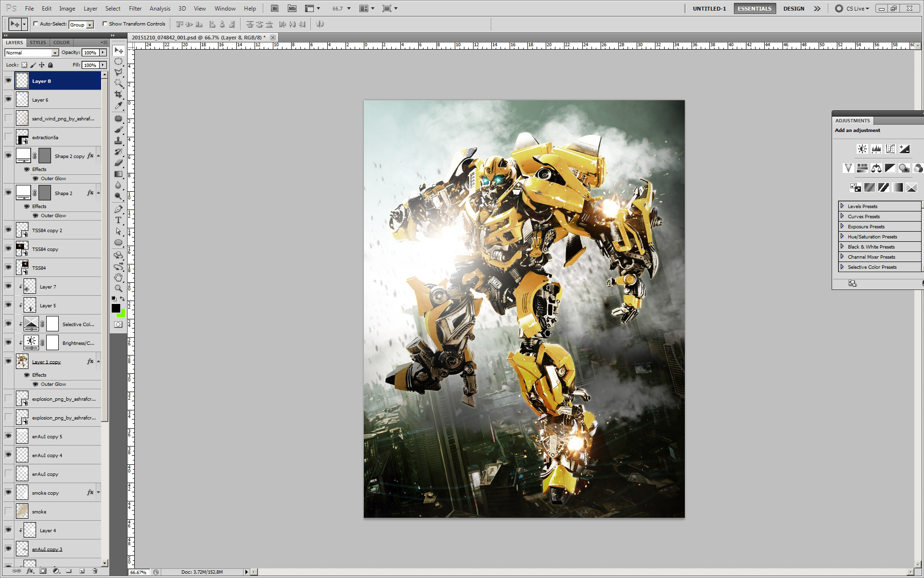Select the Hand tool

118,277
